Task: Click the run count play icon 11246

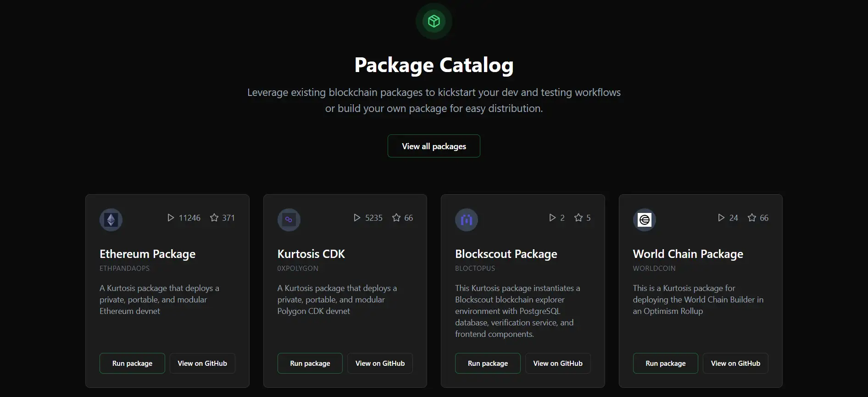Action: click(171, 218)
